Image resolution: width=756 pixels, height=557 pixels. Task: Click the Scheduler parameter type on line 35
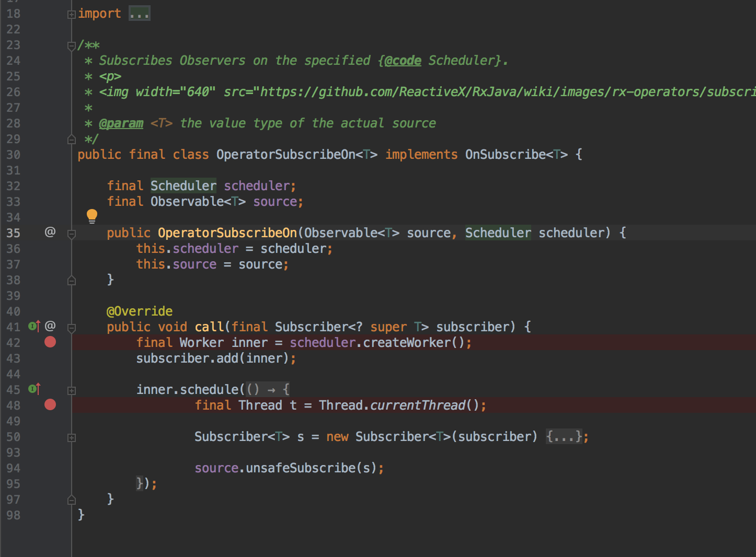[498, 233]
